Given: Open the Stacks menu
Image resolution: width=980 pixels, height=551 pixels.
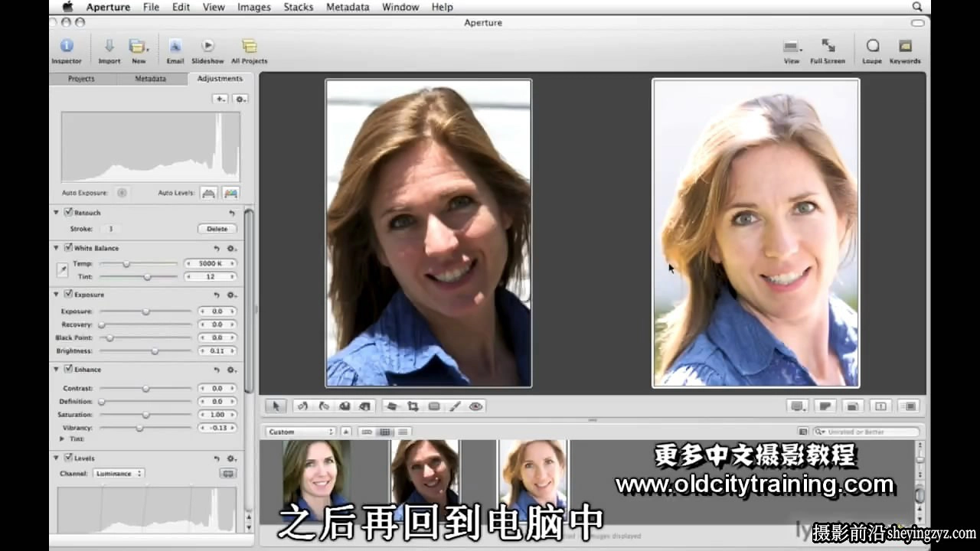Looking at the screenshot, I should (x=298, y=7).
